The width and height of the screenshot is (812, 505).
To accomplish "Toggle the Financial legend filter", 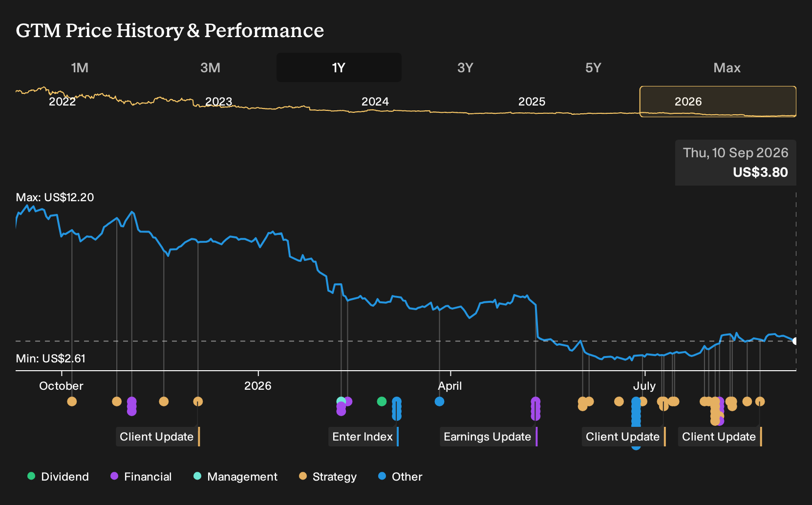I will [x=141, y=477].
